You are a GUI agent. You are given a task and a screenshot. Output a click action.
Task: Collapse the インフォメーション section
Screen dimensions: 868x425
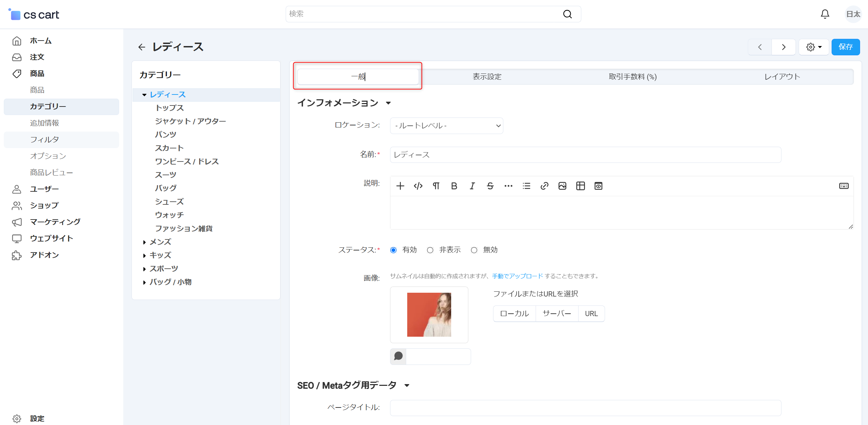tap(388, 103)
